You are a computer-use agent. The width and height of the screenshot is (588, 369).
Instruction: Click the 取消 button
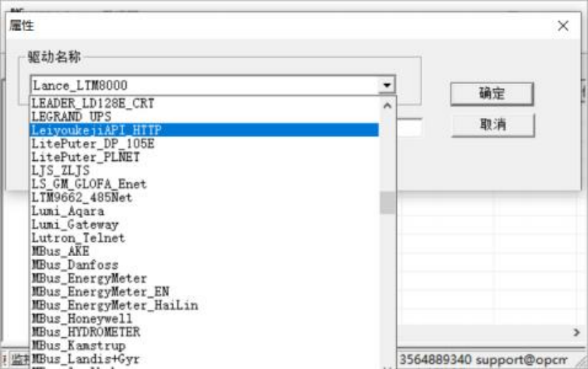[x=493, y=125]
